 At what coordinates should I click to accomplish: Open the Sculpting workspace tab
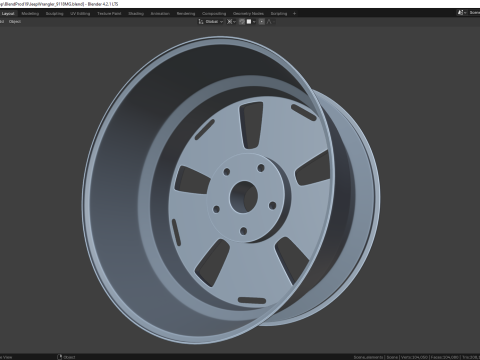(54, 14)
